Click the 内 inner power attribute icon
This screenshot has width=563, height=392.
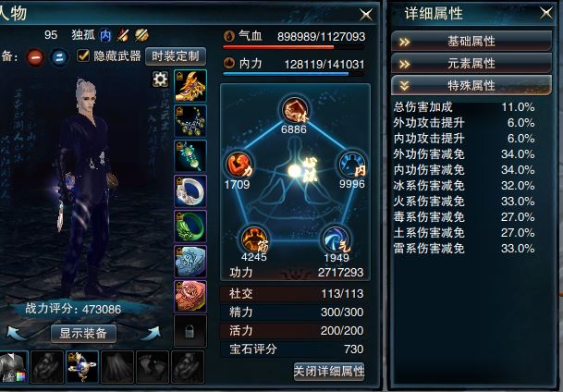pos(352,165)
